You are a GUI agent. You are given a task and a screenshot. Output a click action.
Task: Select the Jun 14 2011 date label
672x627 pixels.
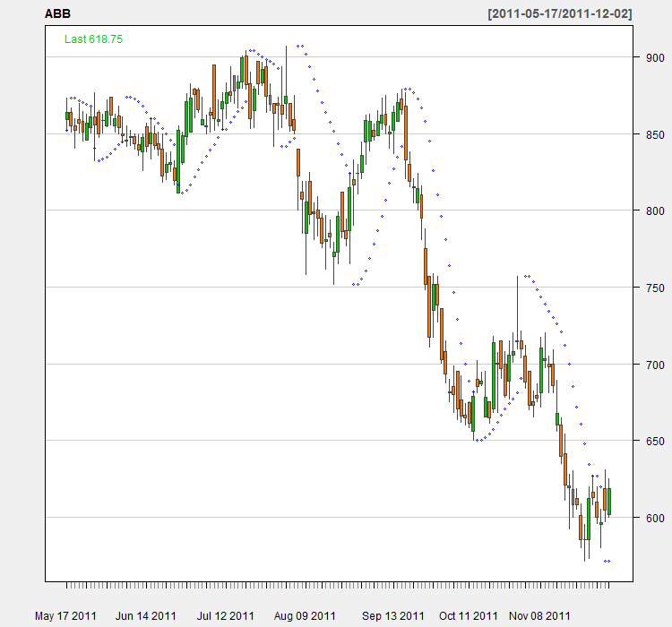tap(146, 616)
